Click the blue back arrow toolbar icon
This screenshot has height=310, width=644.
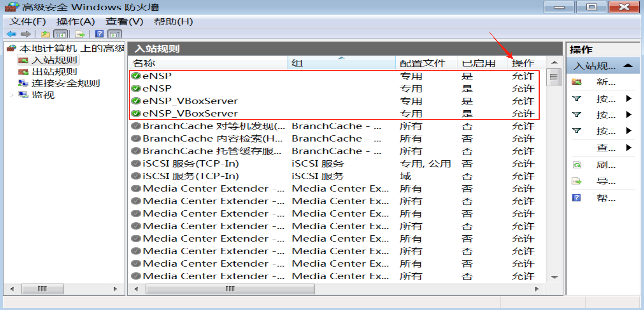[11, 34]
